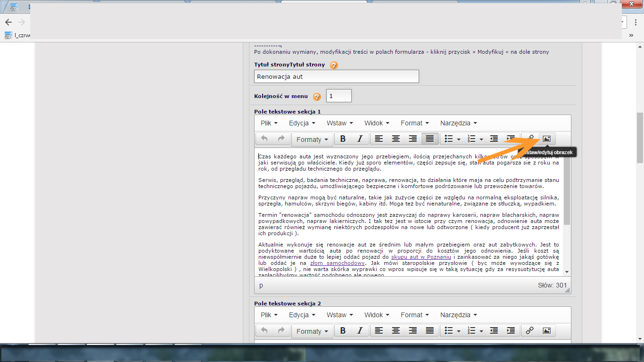Click the 'Pole tekstowe sekcja 2' label

[288, 304]
